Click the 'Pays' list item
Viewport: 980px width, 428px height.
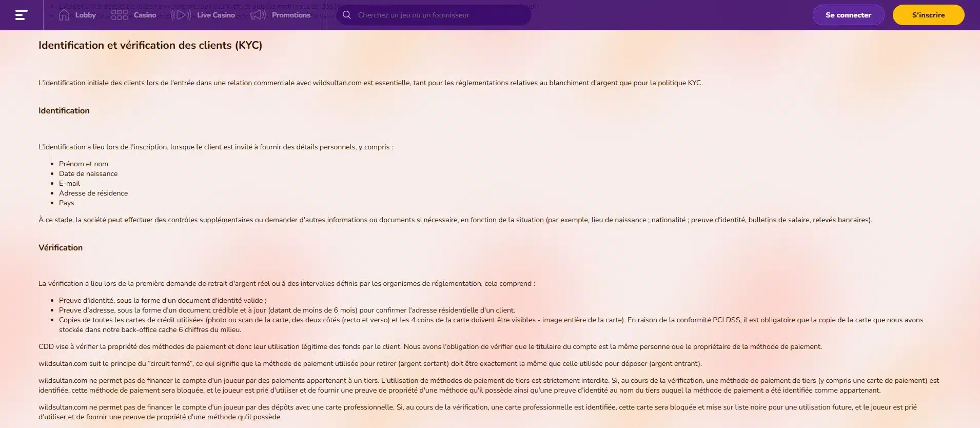pyautogui.click(x=67, y=203)
